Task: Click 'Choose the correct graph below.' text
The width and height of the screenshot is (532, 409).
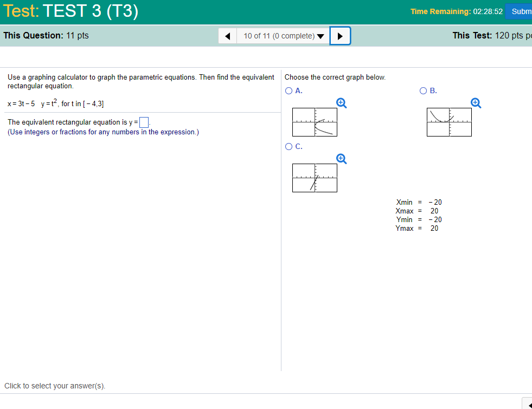Action: (x=335, y=77)
